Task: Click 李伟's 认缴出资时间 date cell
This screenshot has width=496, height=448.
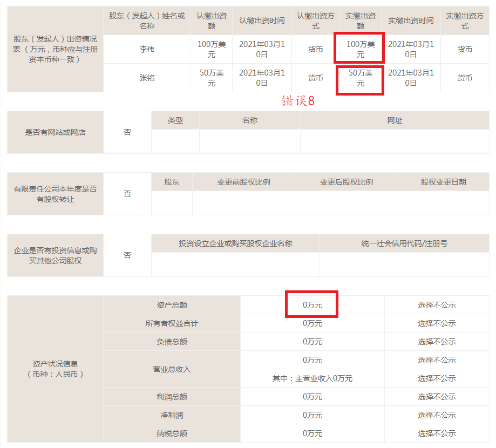Action: 262,49
